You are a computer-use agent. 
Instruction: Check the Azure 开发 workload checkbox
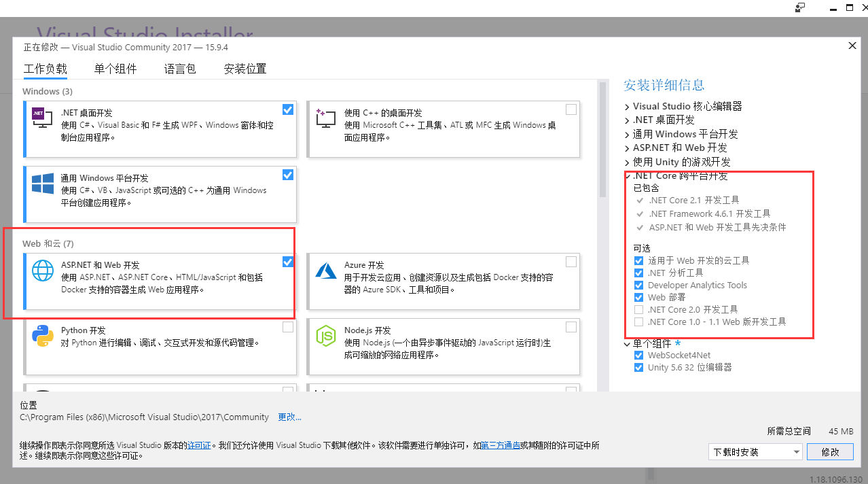tap(571, 262)
